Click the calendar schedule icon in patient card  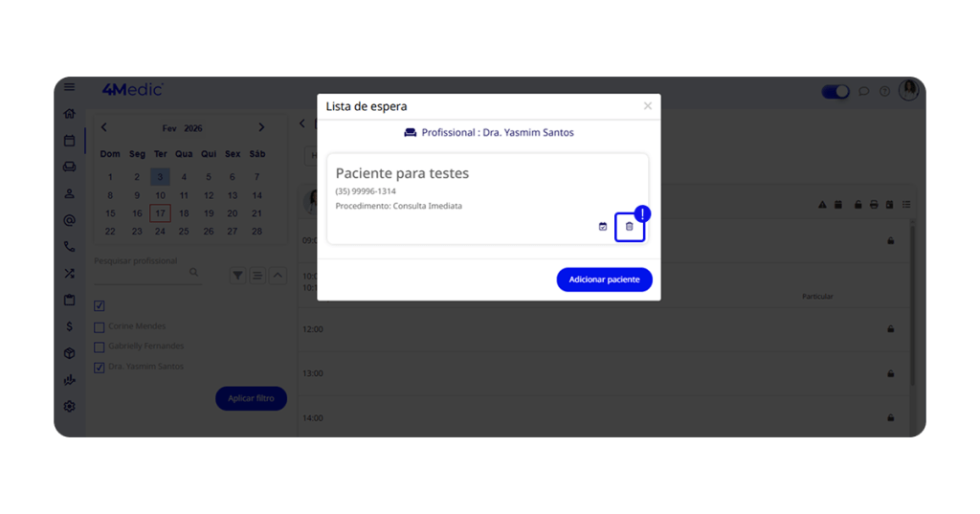pos(603,226)
